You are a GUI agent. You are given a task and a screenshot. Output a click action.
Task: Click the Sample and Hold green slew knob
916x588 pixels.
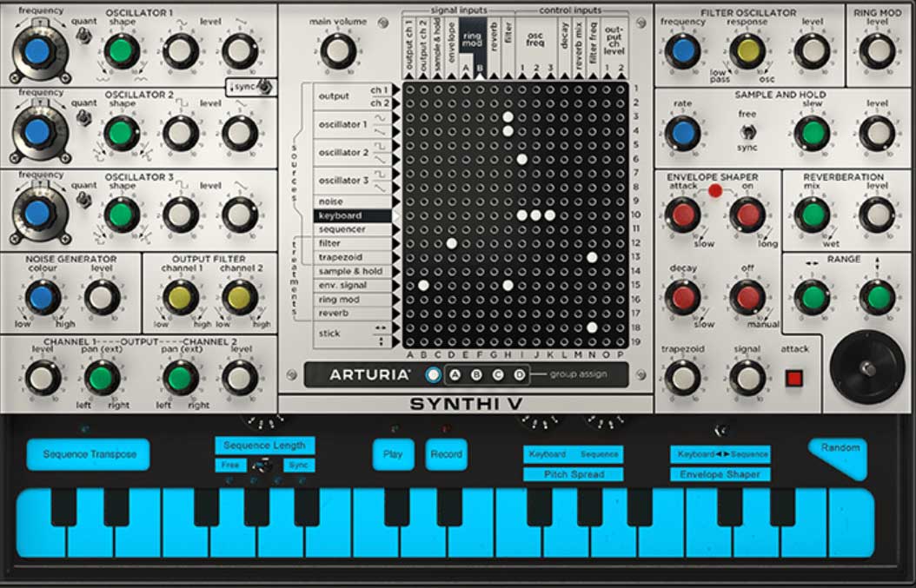[x=812, y=133]
